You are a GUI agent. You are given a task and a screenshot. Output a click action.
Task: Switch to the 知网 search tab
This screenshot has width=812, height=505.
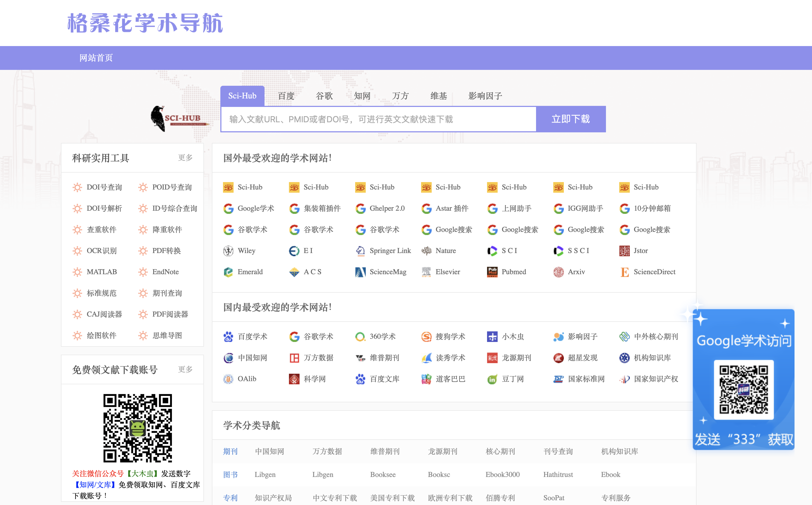click(362, 96)
